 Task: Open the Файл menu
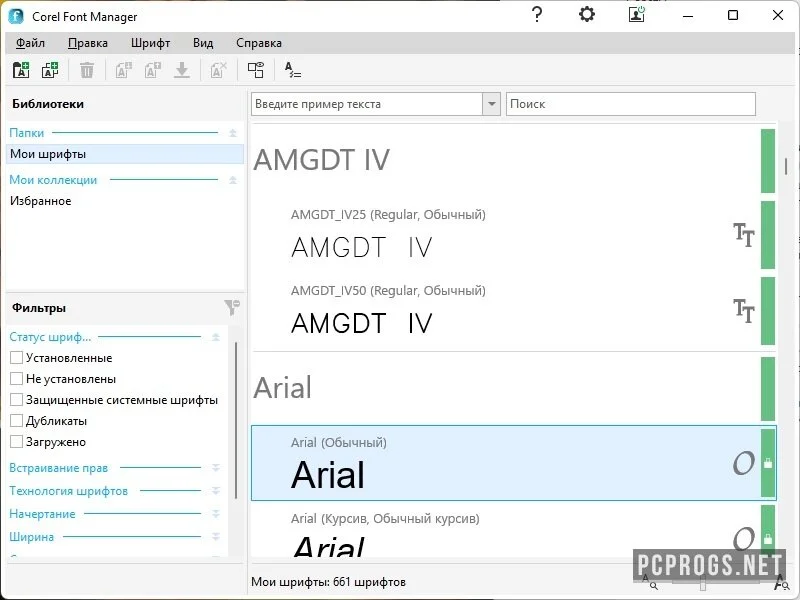coord(30,43)
